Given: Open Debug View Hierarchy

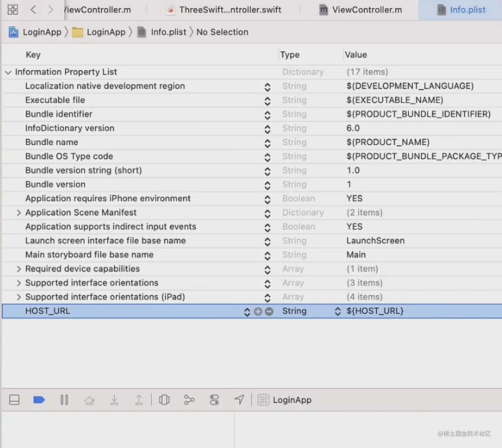Looking at the screenshot, I should pyautogui.click(x=164, y=400).
